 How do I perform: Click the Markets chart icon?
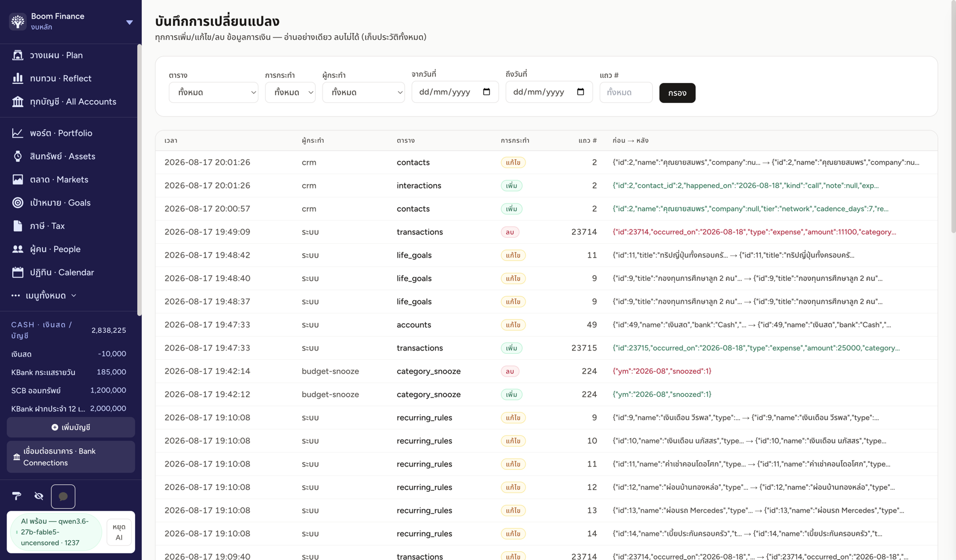18,179
